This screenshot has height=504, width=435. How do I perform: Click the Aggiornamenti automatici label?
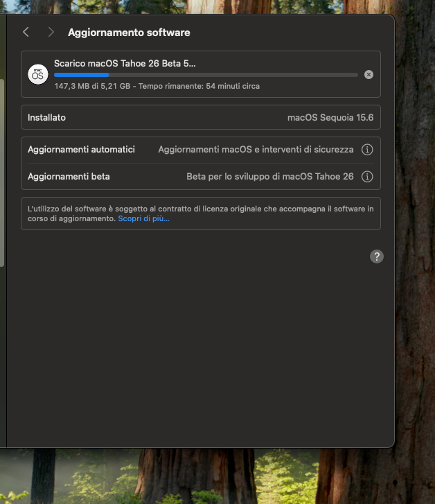coord(81,150)
